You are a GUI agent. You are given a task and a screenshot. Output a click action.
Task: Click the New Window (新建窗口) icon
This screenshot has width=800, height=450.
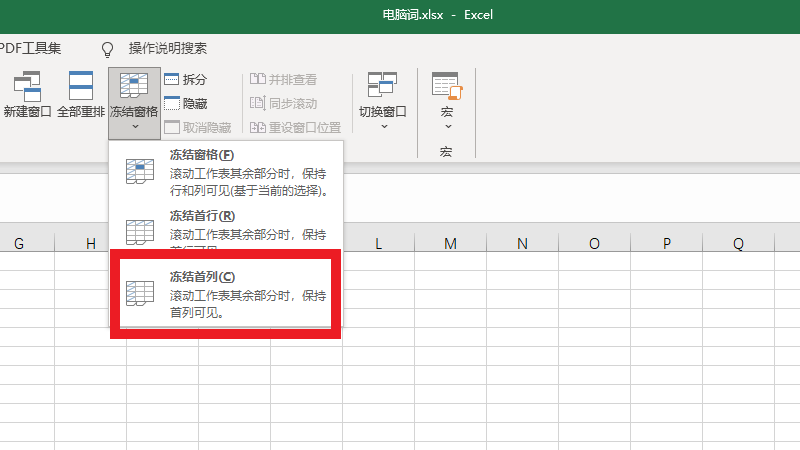[27, 86]
